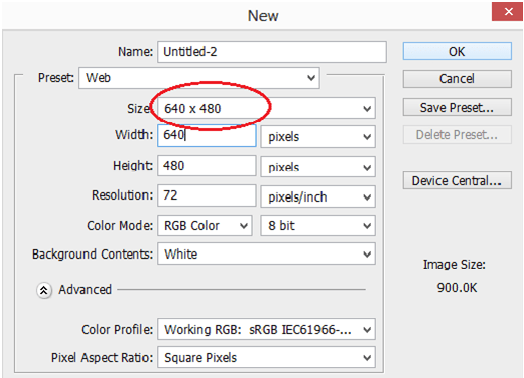Open Pixel Aspect Ratio dropdown showing Square Pixels
The height and width of the screenshot is (378, 524).
[266, 357]
